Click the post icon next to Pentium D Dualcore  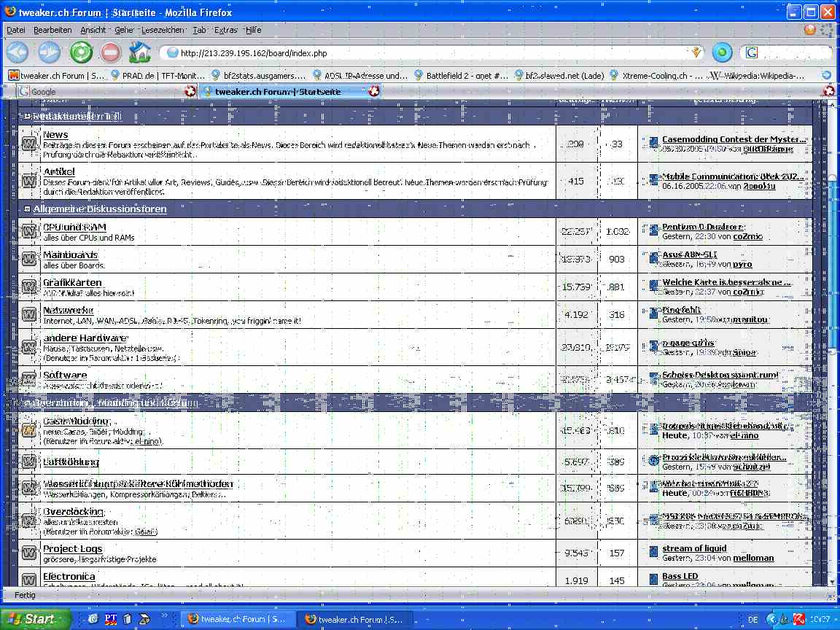[653, 230]
